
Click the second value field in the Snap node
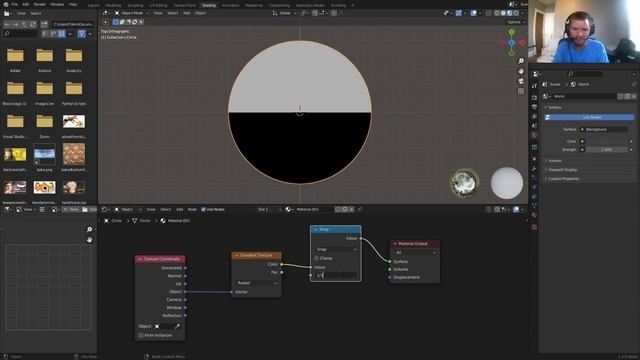(x=336, y=275)
